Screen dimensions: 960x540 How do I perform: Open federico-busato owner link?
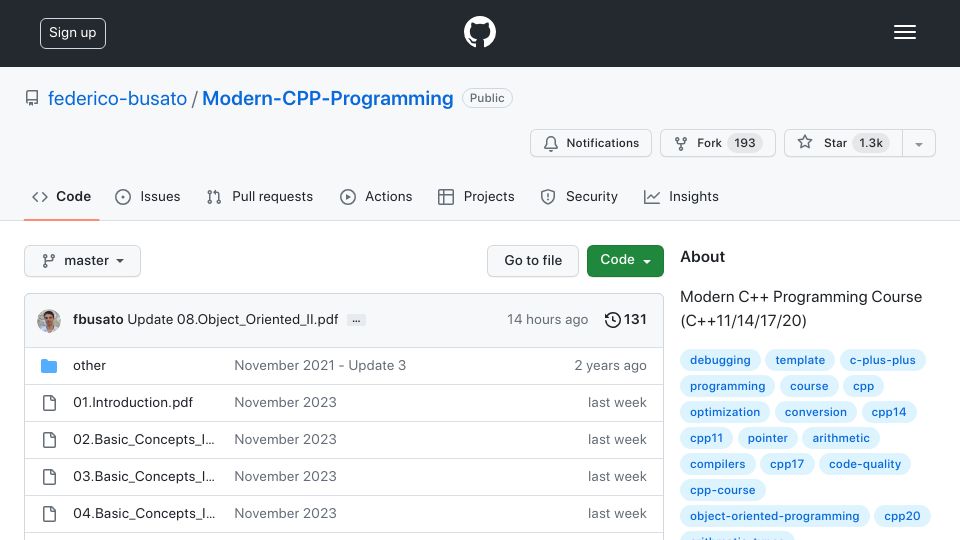(118, 99)
